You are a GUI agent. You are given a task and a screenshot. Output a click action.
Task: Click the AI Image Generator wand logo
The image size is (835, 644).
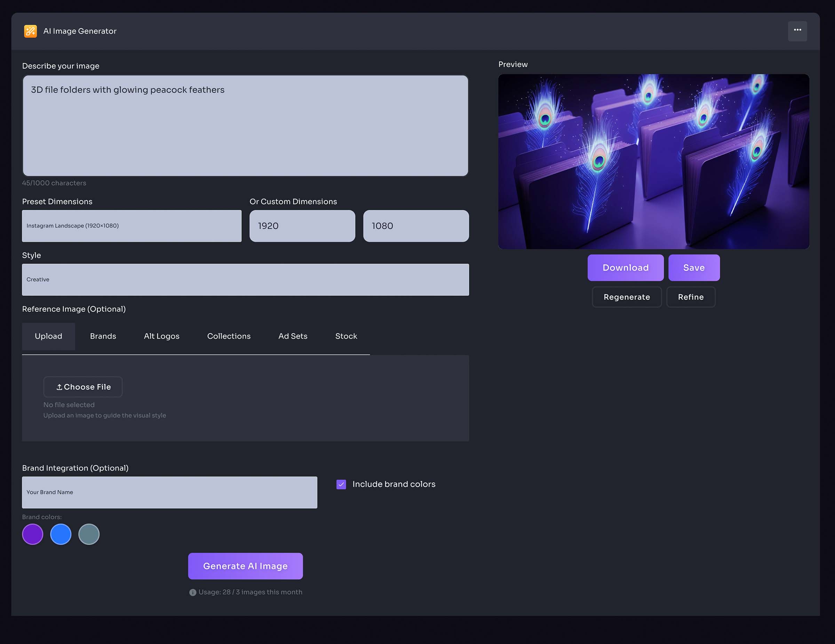coord(30,31)
